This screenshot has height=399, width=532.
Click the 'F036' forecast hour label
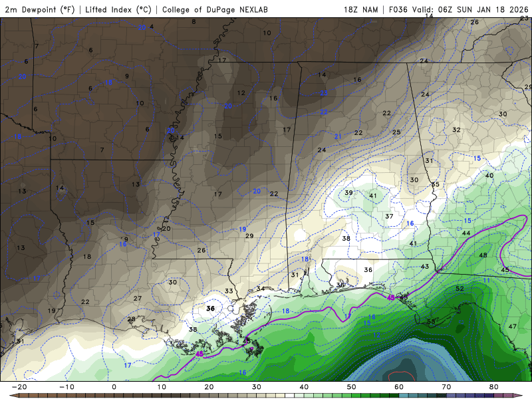point(398,9)
